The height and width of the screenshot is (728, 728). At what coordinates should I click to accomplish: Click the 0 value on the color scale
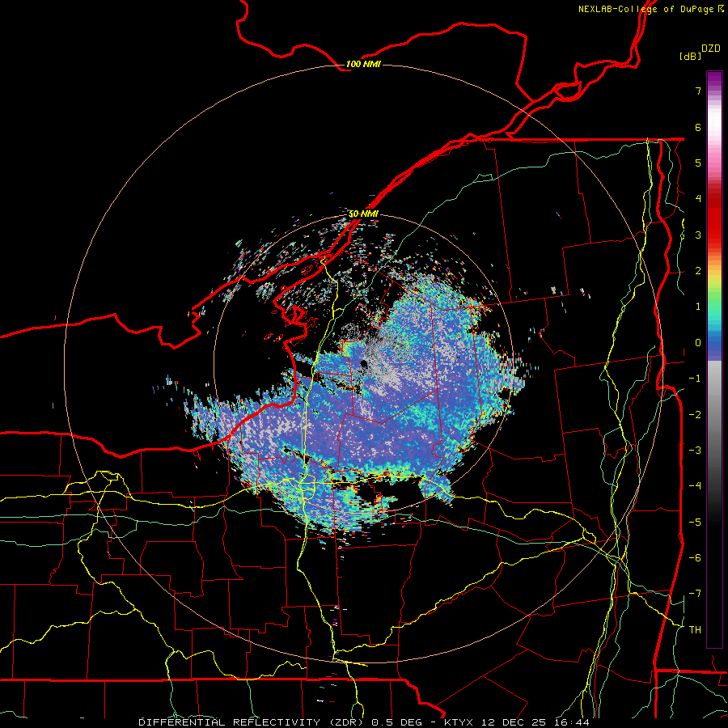[x=698, y=343]
